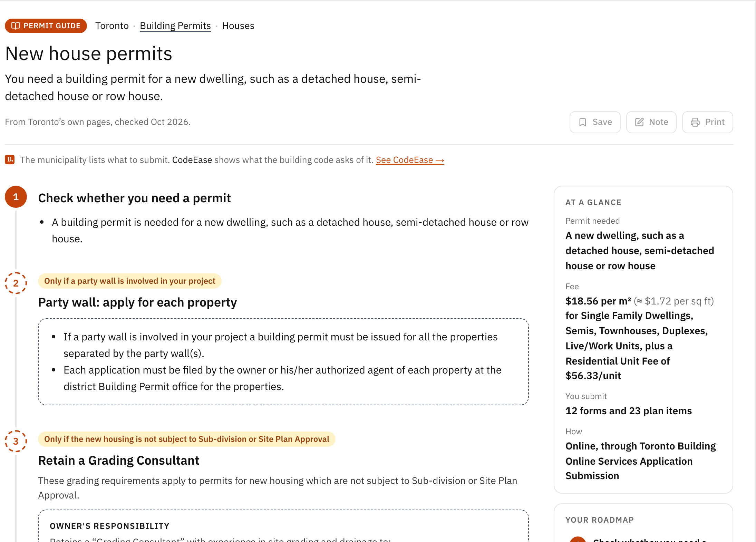The width and height of the screenshot is (756, 542).
Task: Click 12 forms and 23 plan items
Action: (x=629, y=411)
